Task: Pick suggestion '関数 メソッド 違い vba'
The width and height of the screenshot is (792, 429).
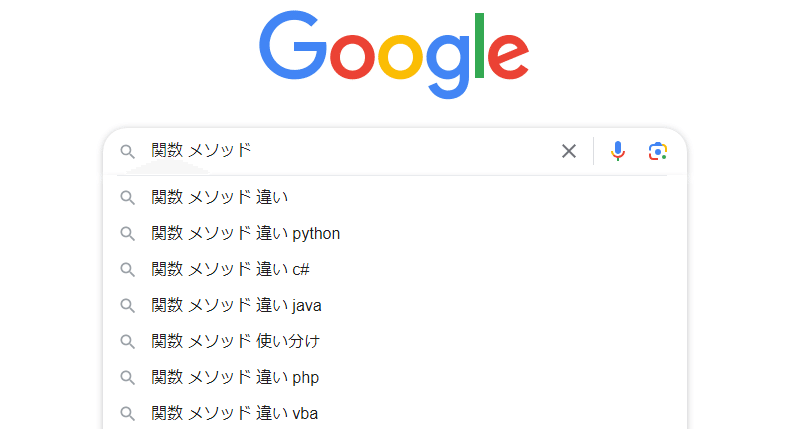Action: tap(394, 414)
